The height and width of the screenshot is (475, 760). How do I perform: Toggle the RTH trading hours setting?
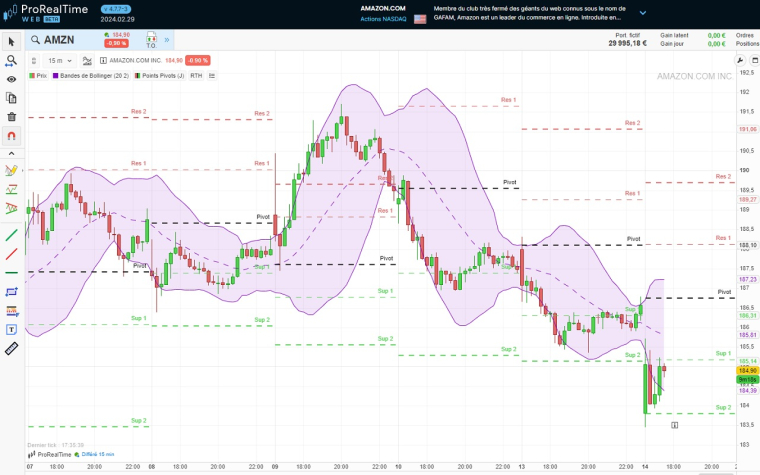point(196,75)
